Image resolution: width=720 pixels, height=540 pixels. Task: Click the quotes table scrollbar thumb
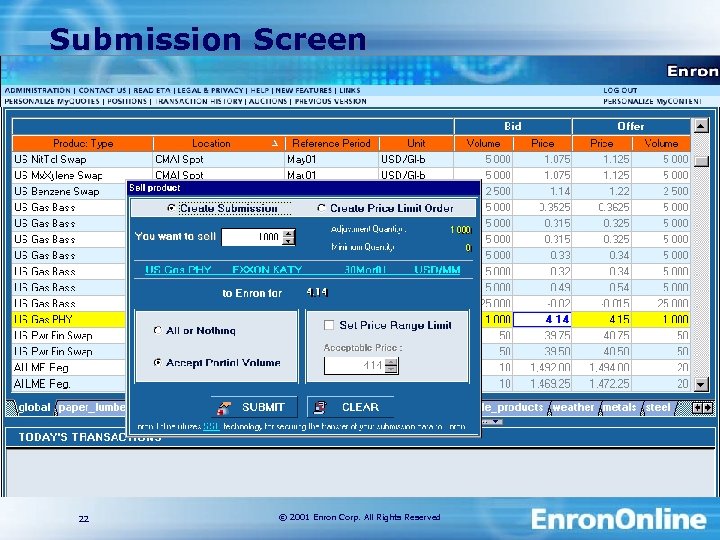[701, 161]
